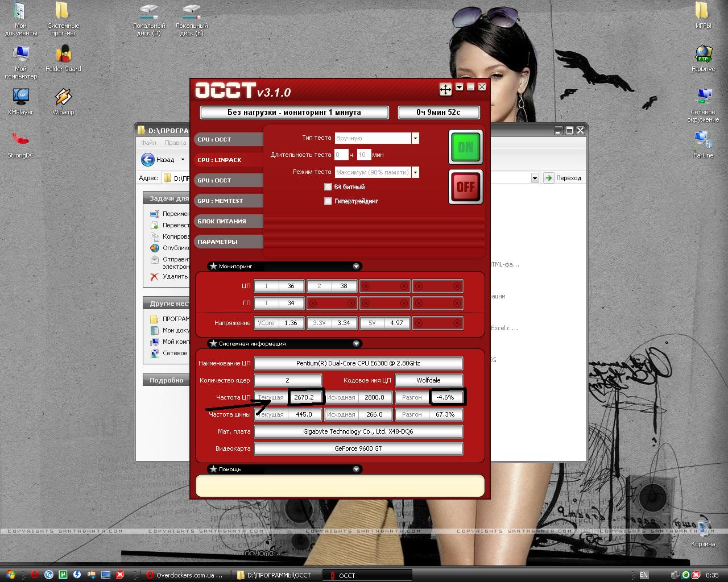Collapse the Мониторинг section
Image resolution: width=728 pixels, height=582 pixels.
point(356,266)
